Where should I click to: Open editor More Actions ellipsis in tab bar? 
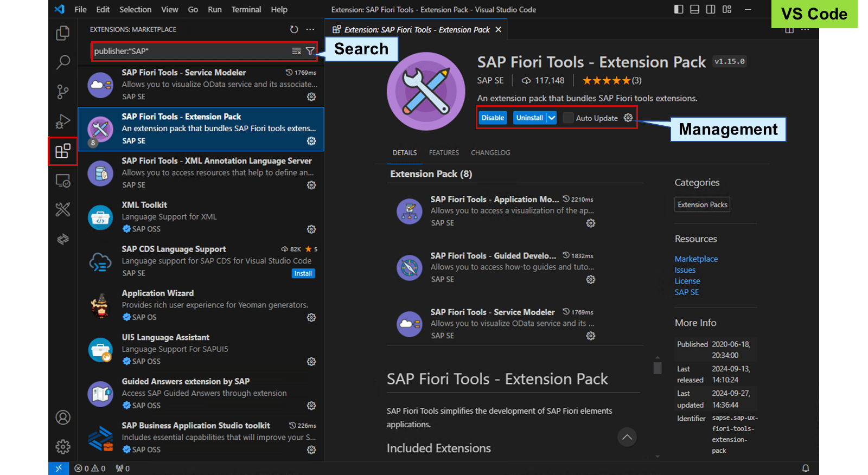[x=805, y=29]
